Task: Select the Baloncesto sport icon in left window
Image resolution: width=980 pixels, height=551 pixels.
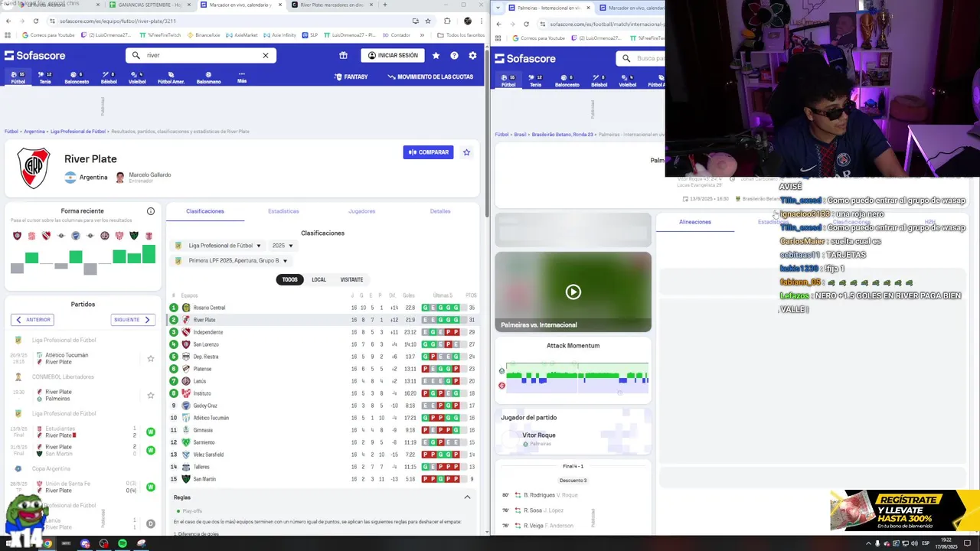Action: tap(77, 77)
